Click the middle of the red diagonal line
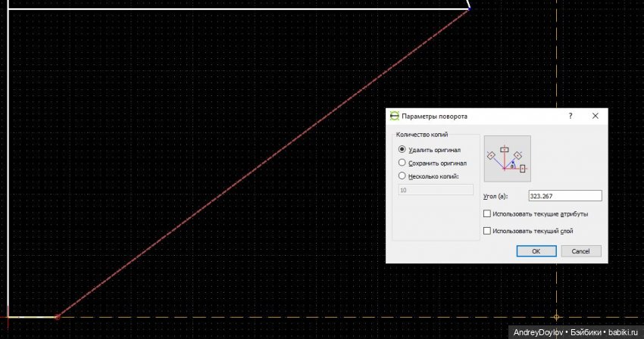This screenshot has width=644, height=339. point(263,163)
